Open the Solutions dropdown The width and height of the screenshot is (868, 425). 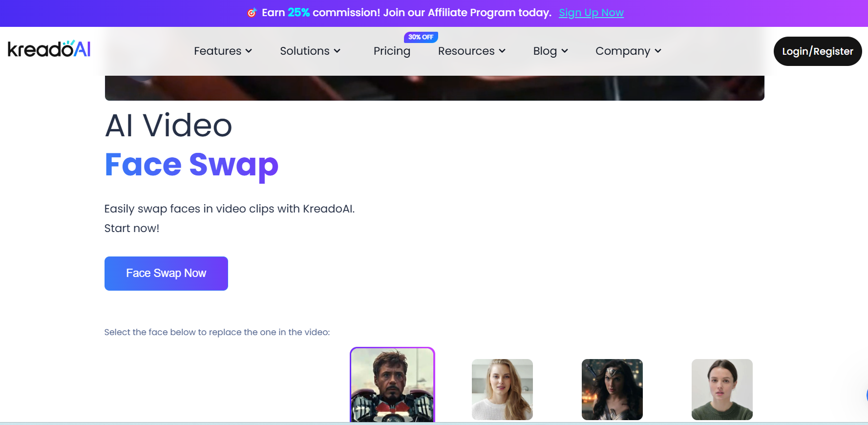[x=310, y=51]
